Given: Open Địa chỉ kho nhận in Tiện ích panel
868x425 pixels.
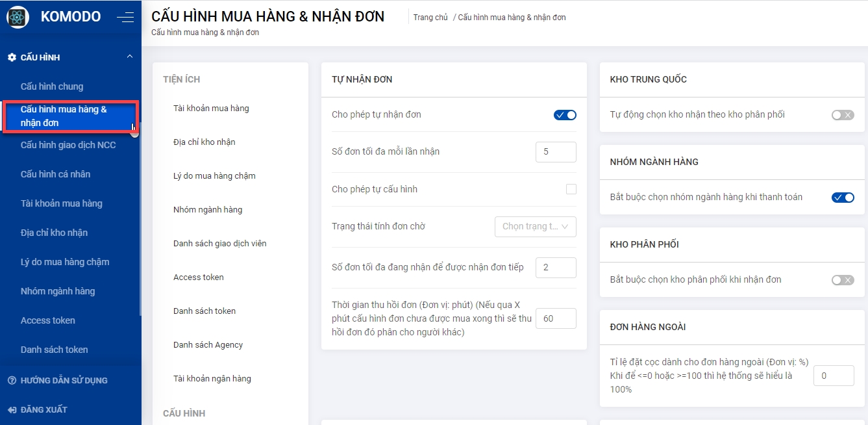Looking at the screenshot, I should pyautogui.click(x=205, y=142).
